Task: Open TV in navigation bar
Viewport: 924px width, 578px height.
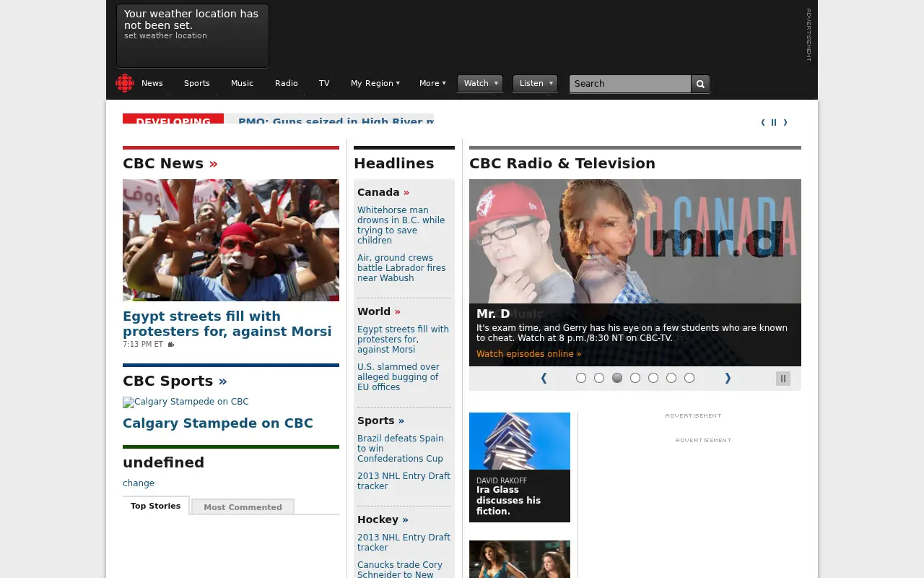Action: click(x=324, y=83)
